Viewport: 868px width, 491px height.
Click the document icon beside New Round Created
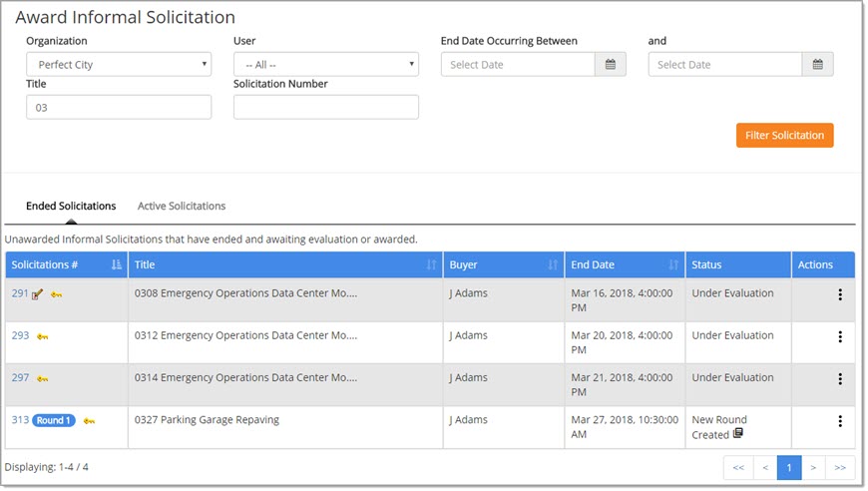[738, 434]
